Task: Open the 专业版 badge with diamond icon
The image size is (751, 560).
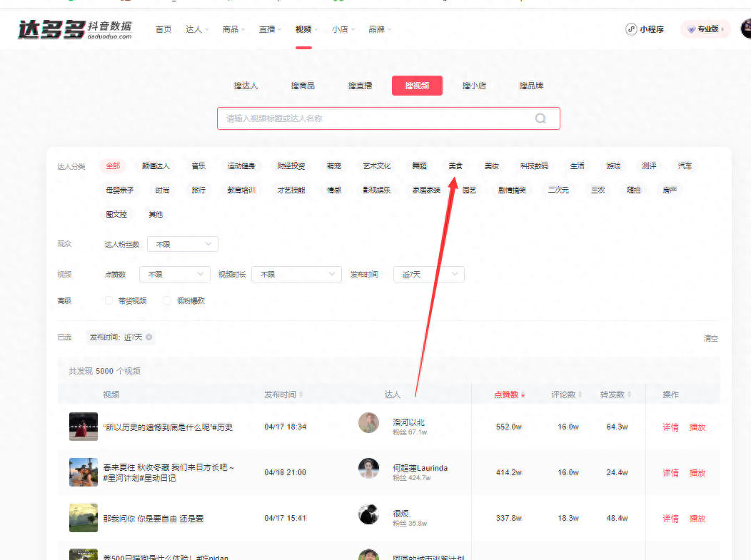Action: (705, 29)
